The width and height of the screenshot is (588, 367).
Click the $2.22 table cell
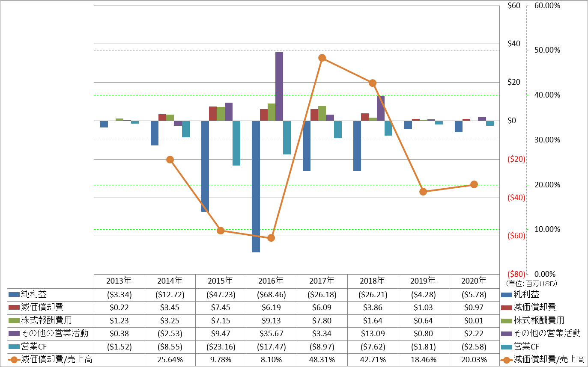[x=474, y=334]
